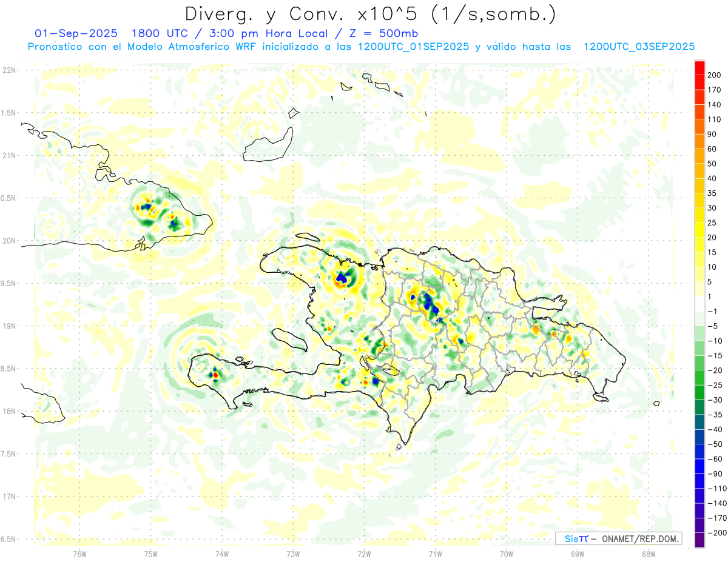This screenshot has height=562, width=728.
Task: Click the '72W' longitude label
Action: tap(364, 554)
